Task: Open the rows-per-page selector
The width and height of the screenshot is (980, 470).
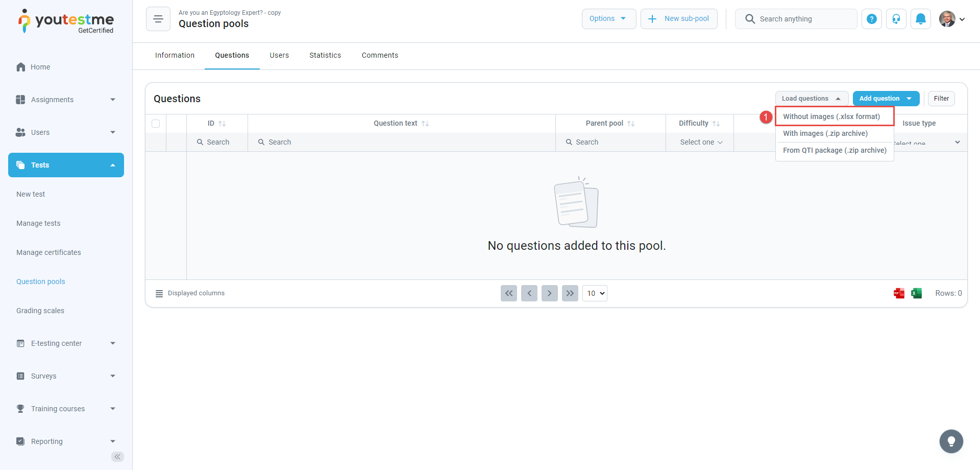Action: click(x=595, y=293)
